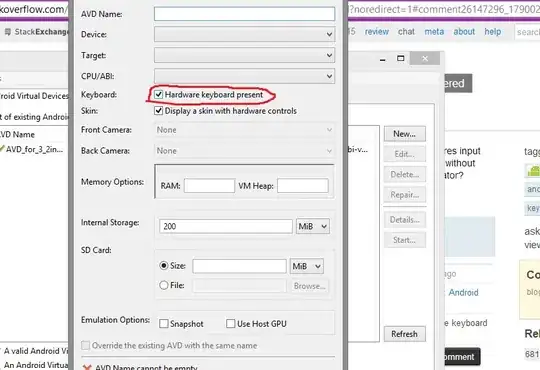This screenshot has width=540, height=370.
Task: Open the Device dropdown list
Action: click(x=244, y=34)
